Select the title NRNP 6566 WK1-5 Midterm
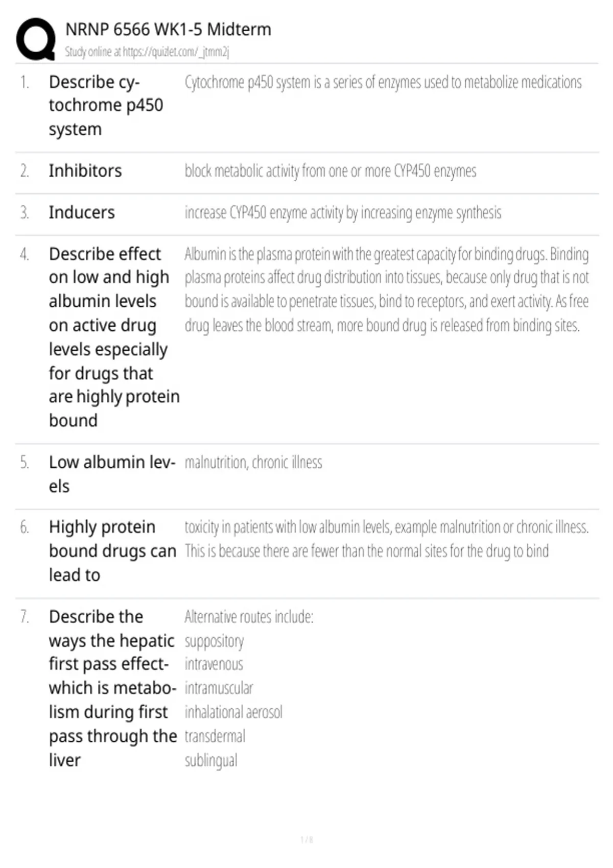 point(168,30)
